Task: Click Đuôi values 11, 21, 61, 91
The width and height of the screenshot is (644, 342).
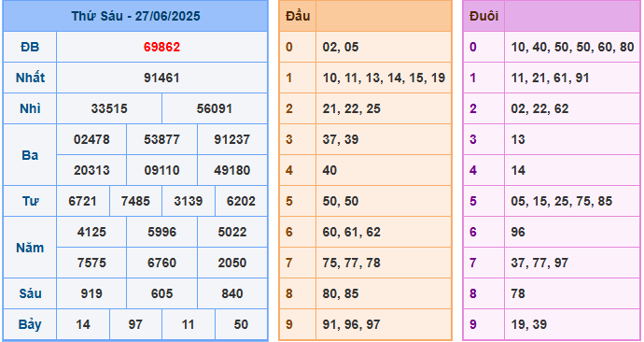Action: coord(550,78)
